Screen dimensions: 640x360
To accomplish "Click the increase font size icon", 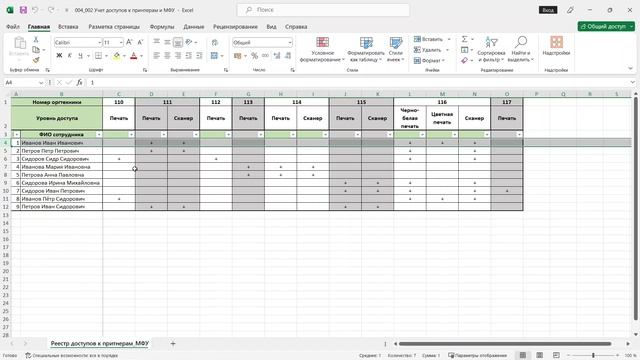I will point(129,42).
